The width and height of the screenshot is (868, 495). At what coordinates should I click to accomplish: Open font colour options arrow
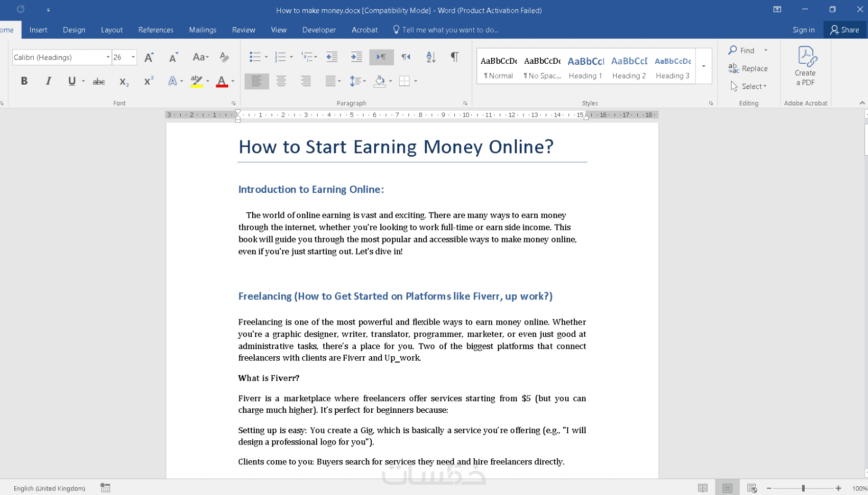click(x=233, y=81)
